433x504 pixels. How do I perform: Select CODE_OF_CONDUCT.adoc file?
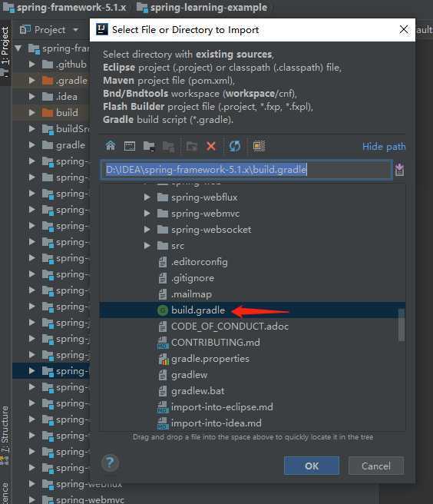[x=230, y=327]
